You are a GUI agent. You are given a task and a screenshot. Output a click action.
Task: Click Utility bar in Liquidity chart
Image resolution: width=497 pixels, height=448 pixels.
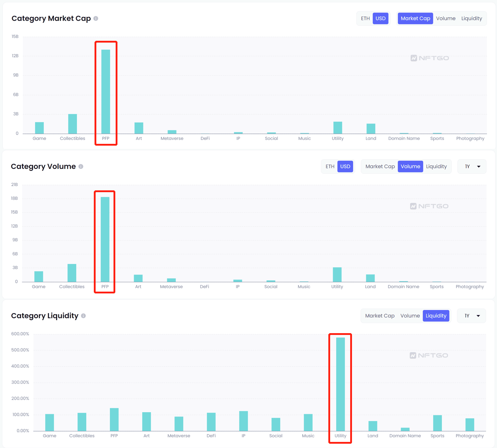tap(341, 384)
